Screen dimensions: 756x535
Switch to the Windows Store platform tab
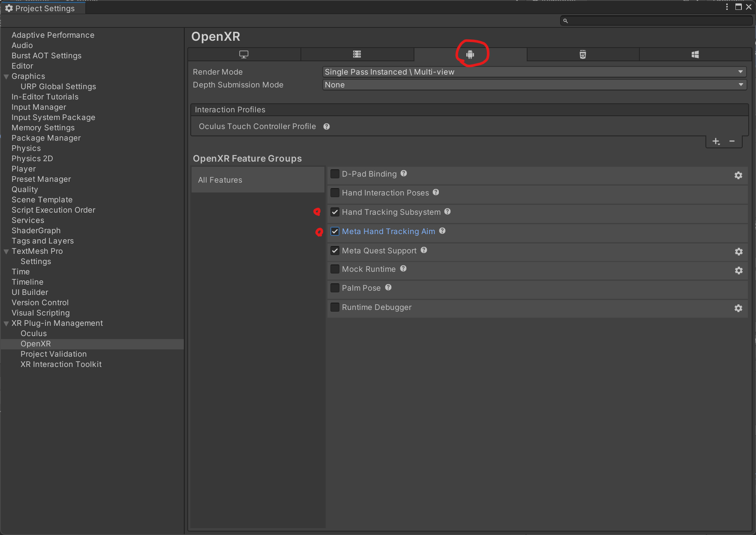point(695,54)
